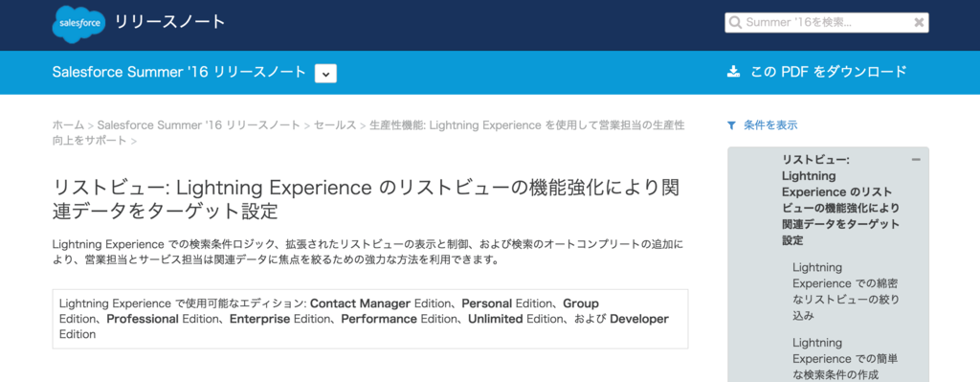Clear the search field with the X icon
Viewport: 980px width, 382px height.
918,23
